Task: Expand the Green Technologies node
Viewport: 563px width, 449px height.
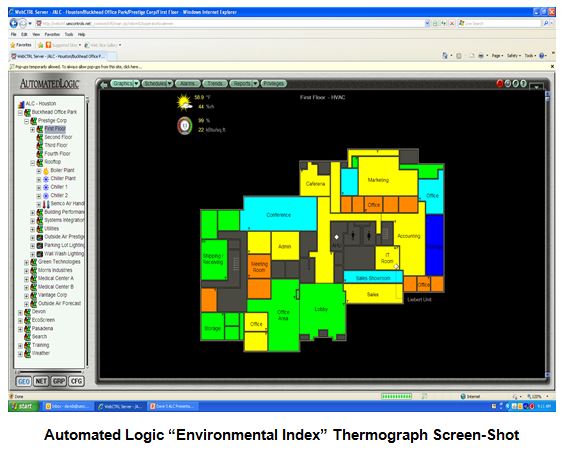Action: [27, 262]
